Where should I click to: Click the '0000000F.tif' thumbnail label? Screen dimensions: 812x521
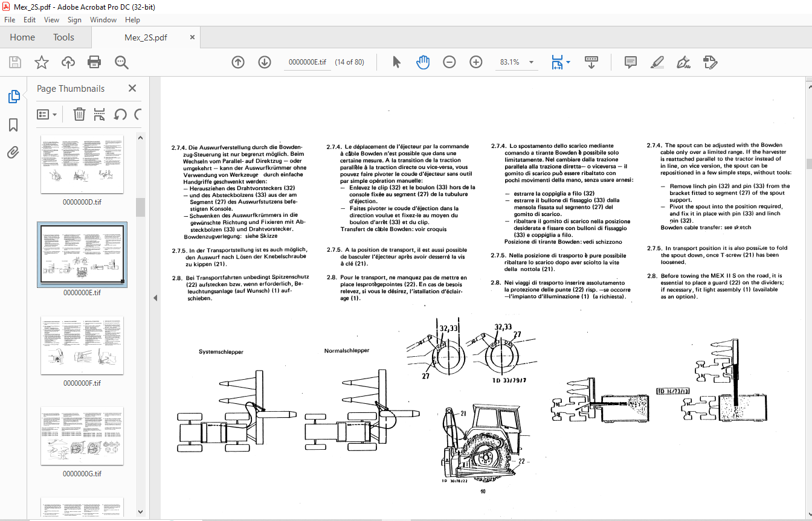coord(82,383)
